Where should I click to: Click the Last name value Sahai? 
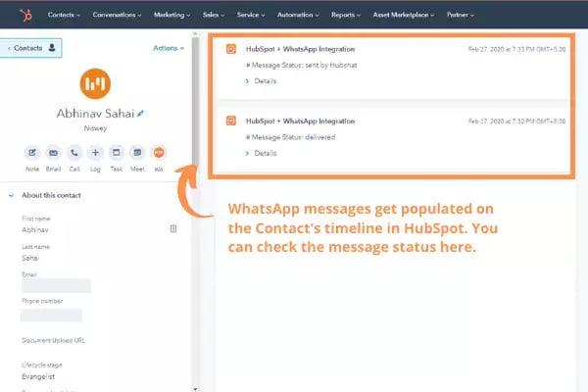pyautogui.click(x=30, y=258)
